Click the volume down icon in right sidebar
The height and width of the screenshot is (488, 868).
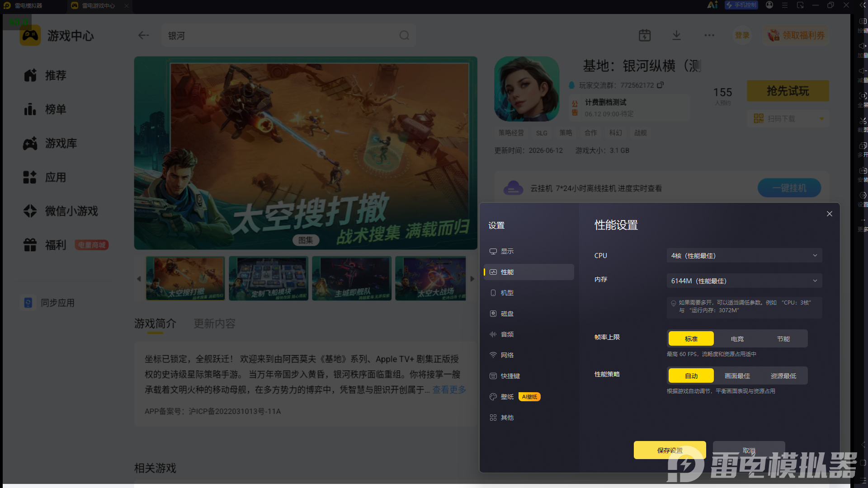pos(863,71)
